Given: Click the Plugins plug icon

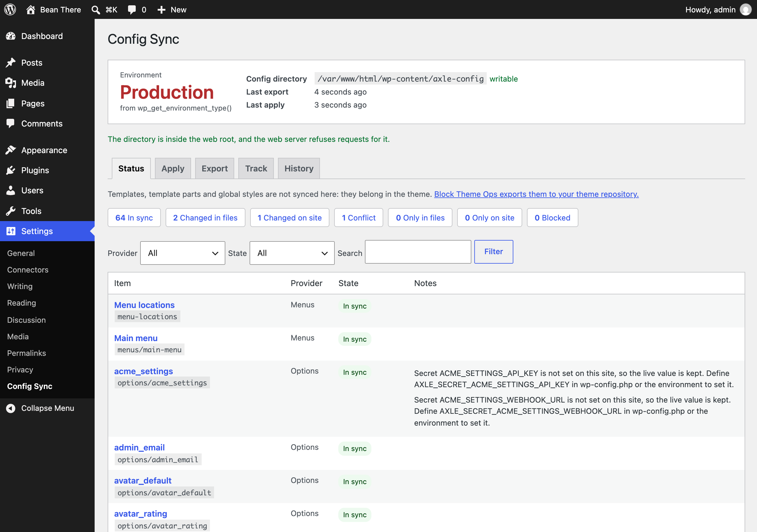Looking at the screenshot, I should (x=11, y=171).
